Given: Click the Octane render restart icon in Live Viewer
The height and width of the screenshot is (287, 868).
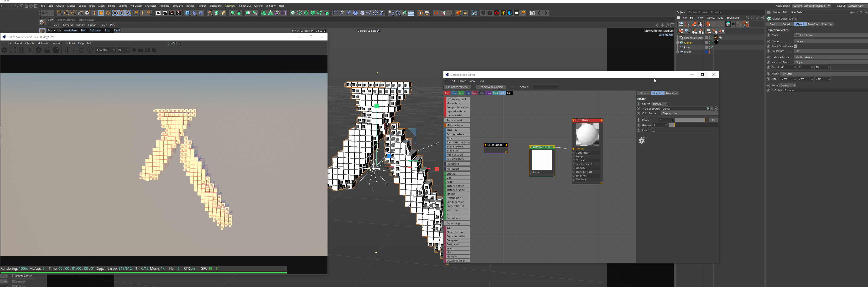Looking at the screenshot, I should (13, 50).
